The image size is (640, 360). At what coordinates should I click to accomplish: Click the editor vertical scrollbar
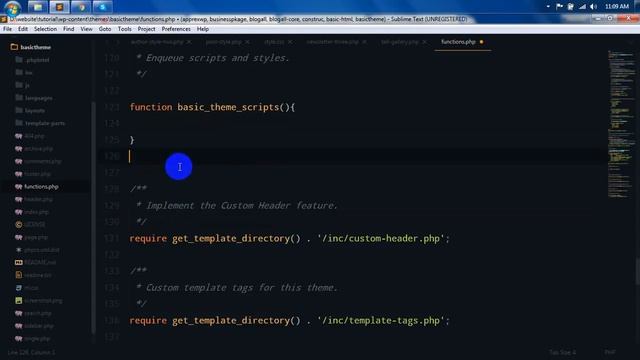pyautogui.click(x=638, y=271)
